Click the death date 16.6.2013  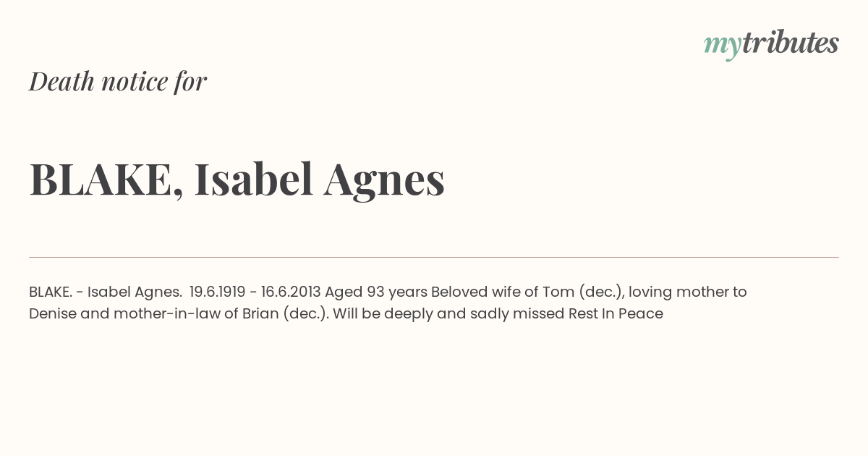pos(291,292)
